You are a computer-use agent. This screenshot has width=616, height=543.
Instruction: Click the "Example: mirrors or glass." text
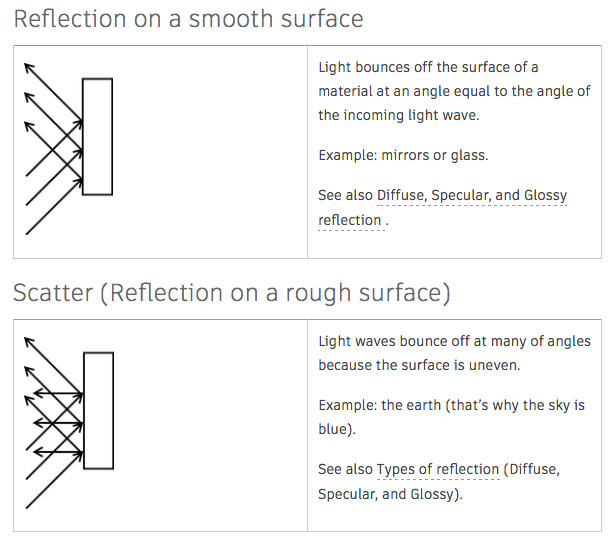coord(403,155)
